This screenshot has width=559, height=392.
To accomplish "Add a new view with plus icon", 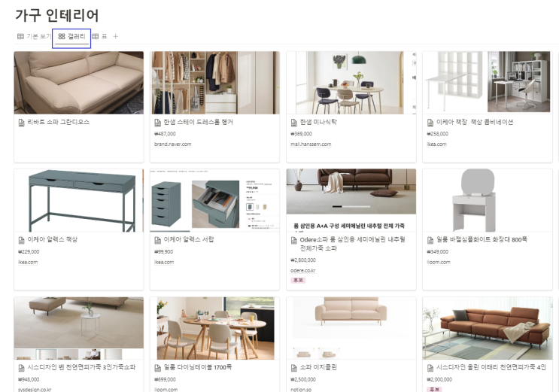I will click(116, 36).
